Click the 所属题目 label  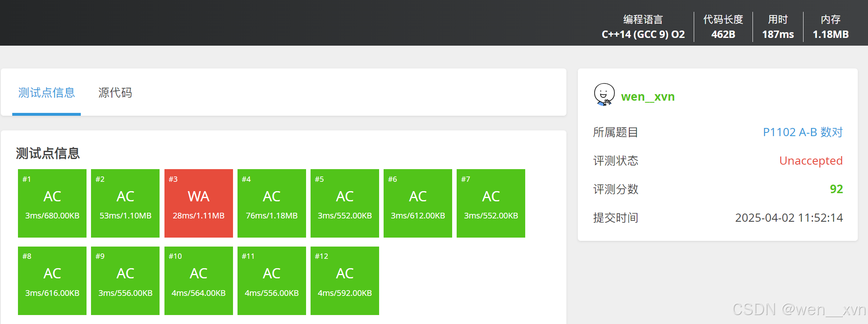coord(615,132)
